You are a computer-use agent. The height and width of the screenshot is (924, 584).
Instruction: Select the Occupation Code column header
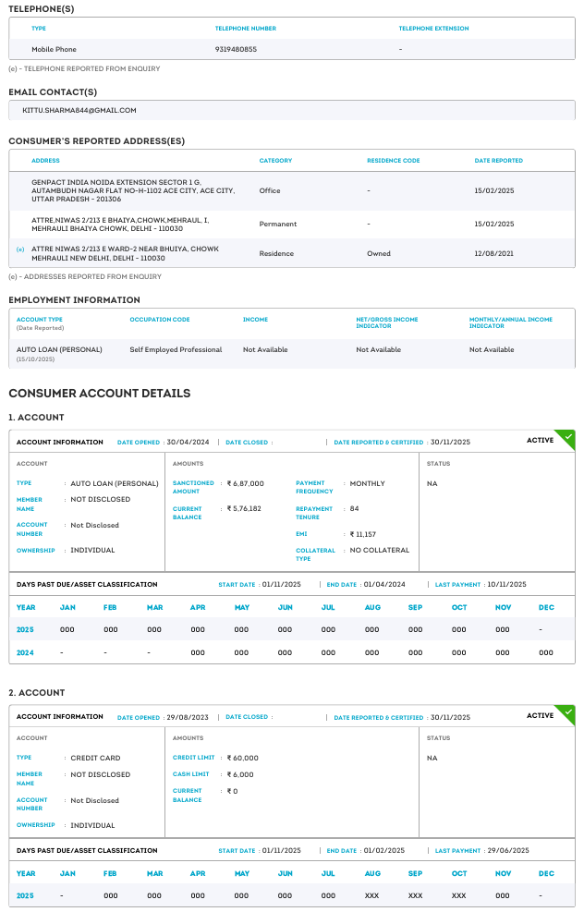160,320
